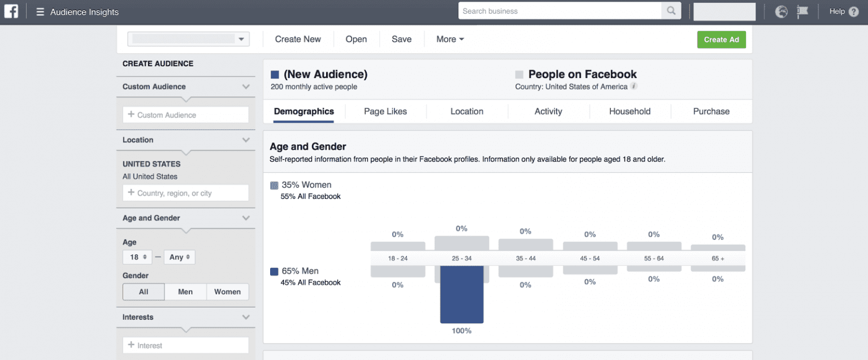Viewport: 868px width, 360px height.
Task: Click the 35 - 44 age label
Action: (x=526, y=258)
